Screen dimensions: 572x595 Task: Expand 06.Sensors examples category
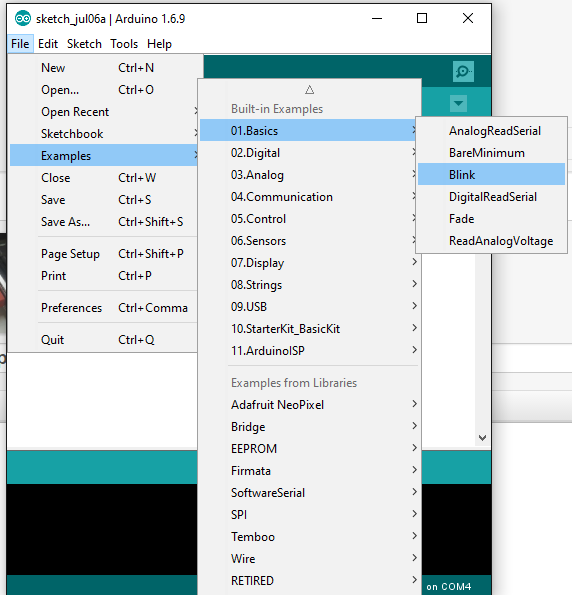point(309,241)
